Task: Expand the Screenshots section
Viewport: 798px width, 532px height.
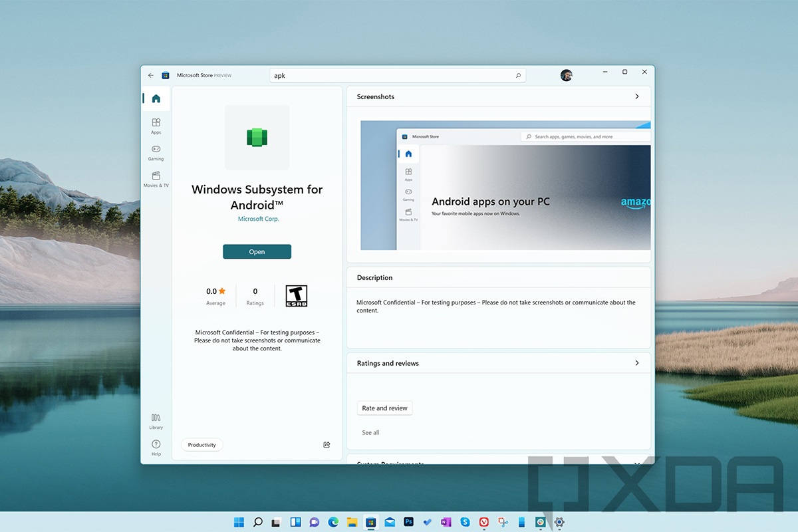Action: click(636, 96)
